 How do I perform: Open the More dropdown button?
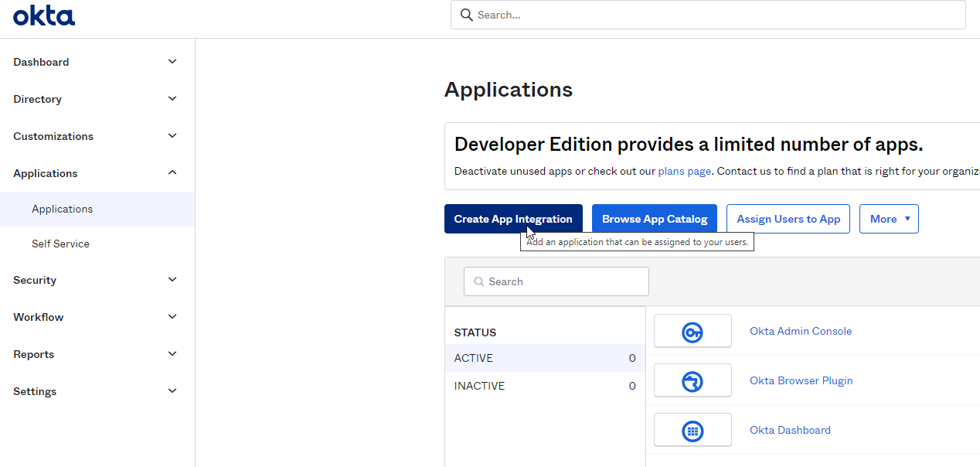889,219
